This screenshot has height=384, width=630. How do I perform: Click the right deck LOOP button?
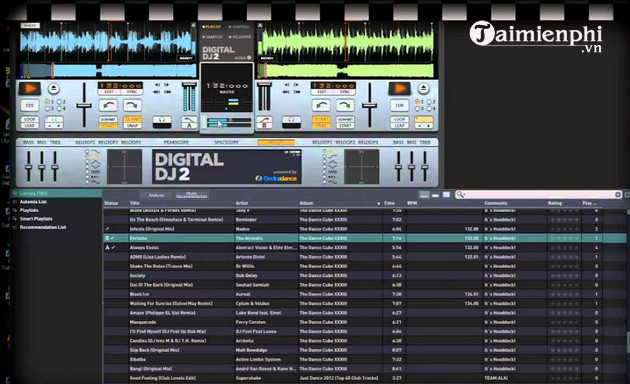click(x=399, y=119)
